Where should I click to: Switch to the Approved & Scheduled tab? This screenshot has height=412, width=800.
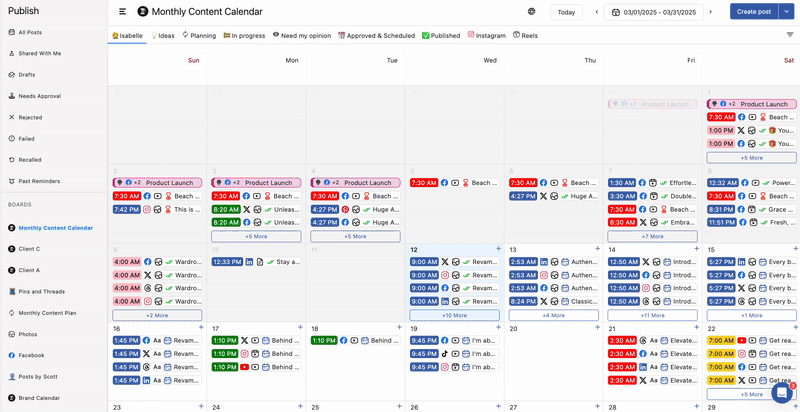point(377,35)
